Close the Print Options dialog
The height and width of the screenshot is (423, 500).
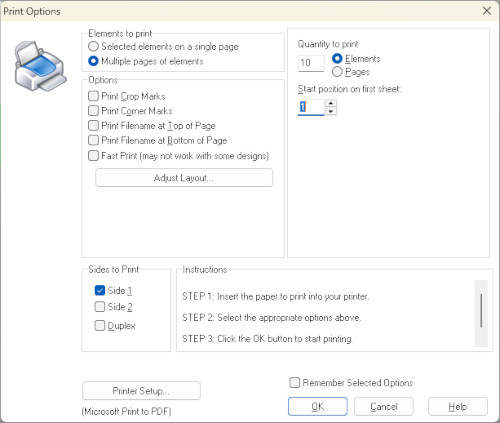click(487, 11)
